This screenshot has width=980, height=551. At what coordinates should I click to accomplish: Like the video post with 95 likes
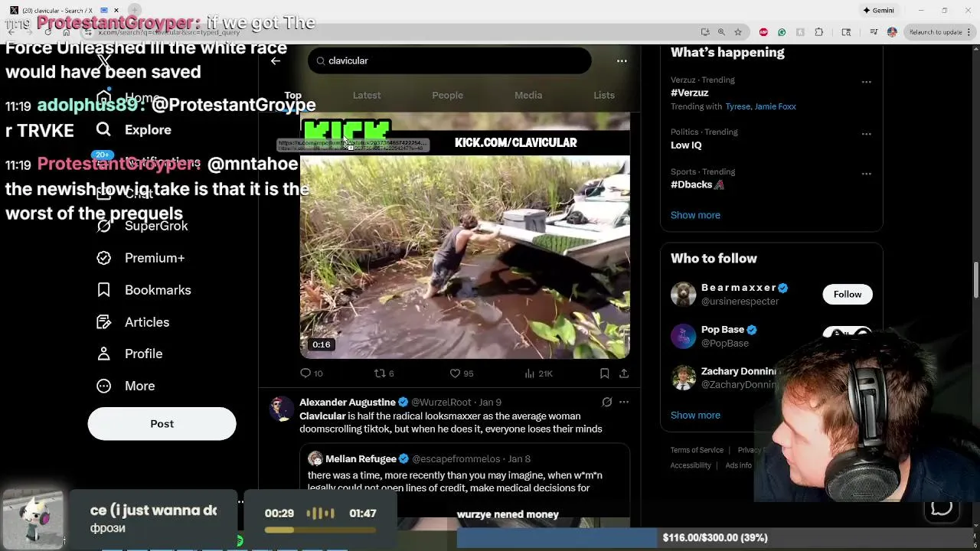point(462,373)
